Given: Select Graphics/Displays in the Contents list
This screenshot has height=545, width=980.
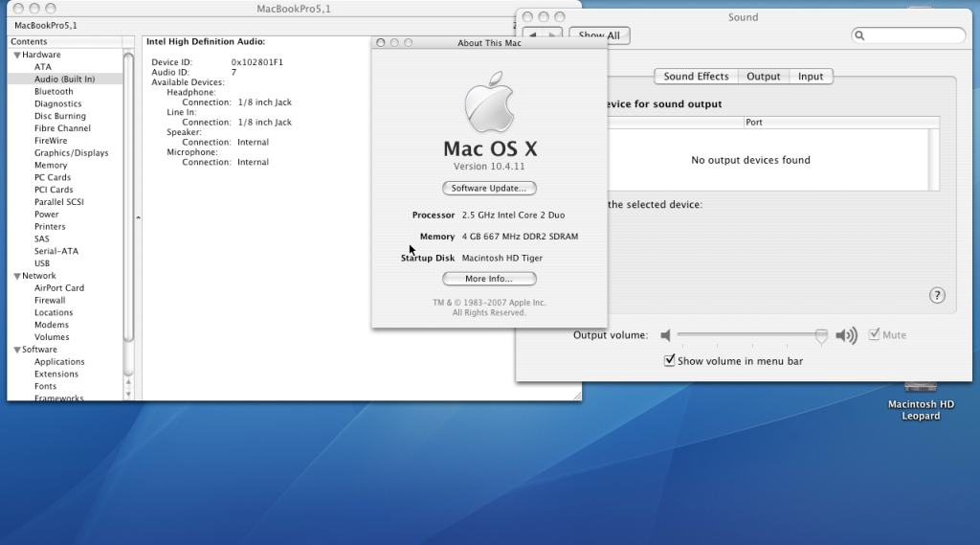Looking at the screenshot, I should (71, 153).
